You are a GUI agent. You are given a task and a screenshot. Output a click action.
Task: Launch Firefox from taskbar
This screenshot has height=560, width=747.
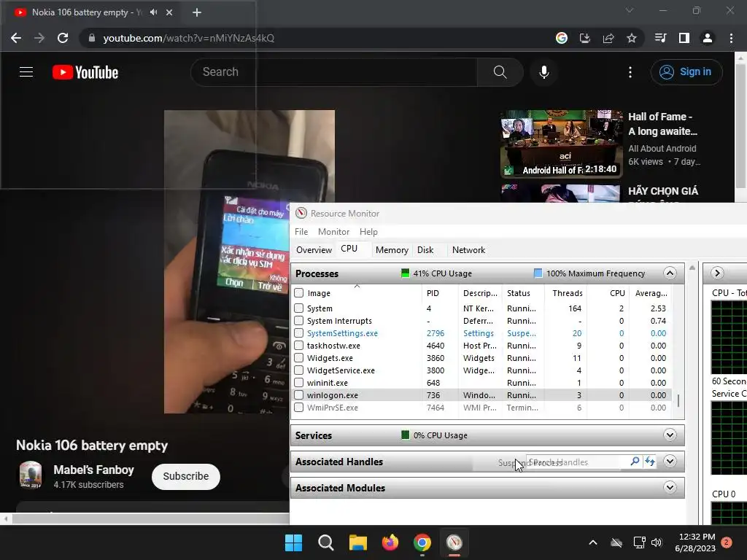pyautogui.click(x=390, y=542)
